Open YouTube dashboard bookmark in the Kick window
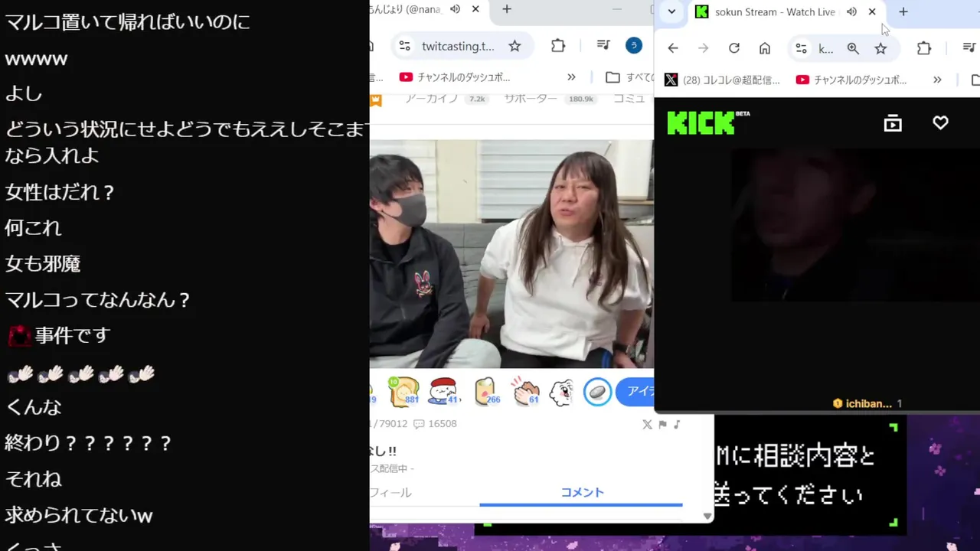The width and height of the screenshot is (980, 551). pos(850,80)
